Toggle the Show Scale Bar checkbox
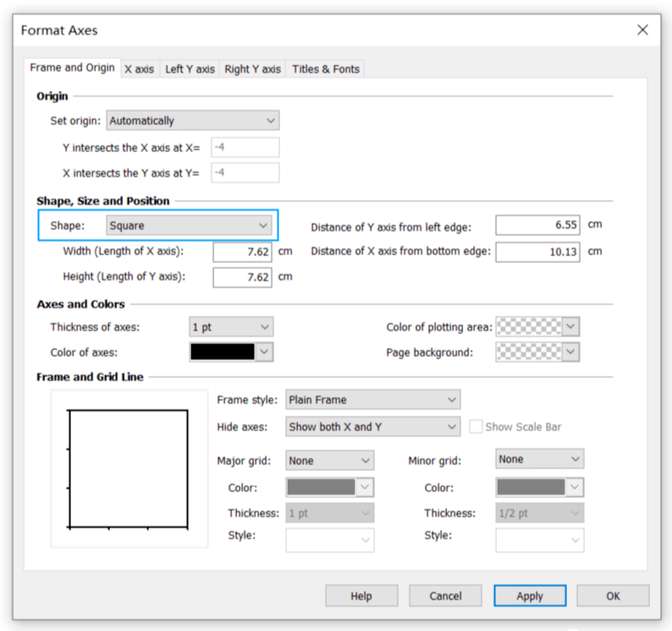This screenshot has width=672, height=631. click(x=476, y=427)
